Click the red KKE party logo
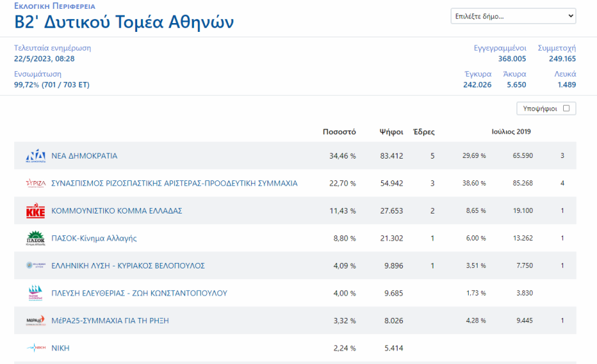 pyautogui.click(x=35, y=211)
